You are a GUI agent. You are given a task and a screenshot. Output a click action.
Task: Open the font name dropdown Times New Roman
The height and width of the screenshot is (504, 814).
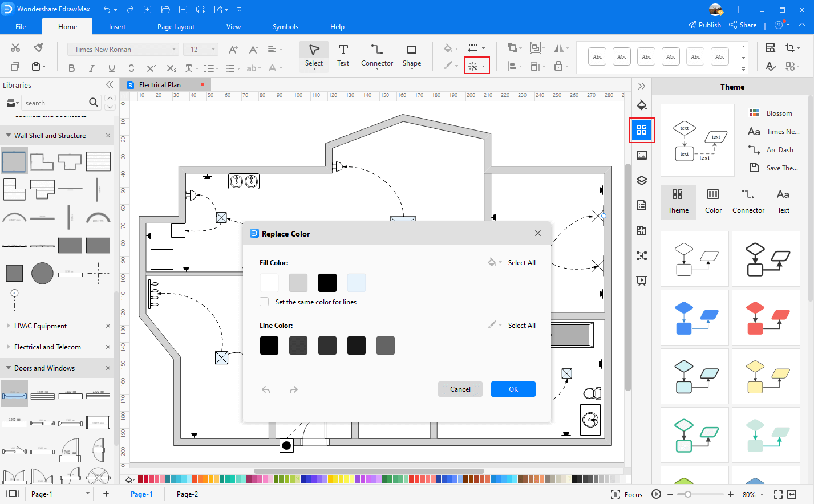coord(123,50)
